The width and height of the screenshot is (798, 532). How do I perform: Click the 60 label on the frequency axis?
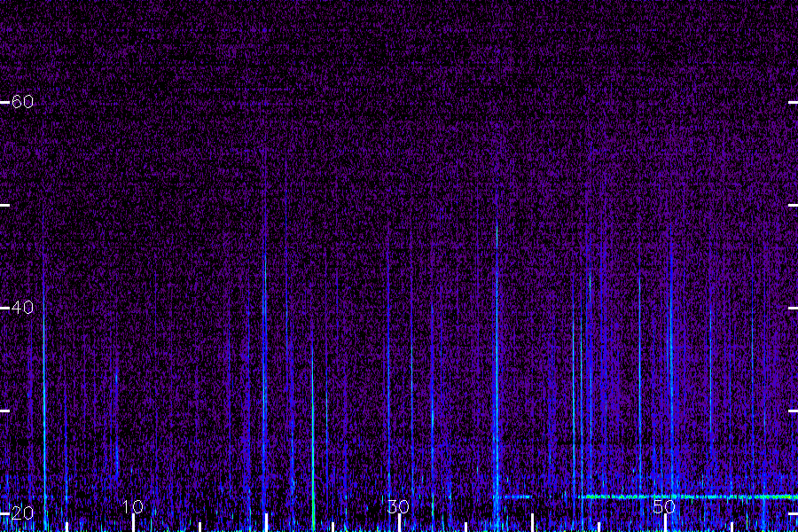coord(22,102)
